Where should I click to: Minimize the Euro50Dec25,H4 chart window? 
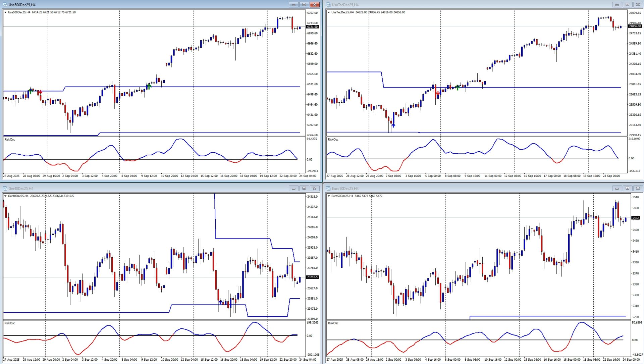click(x=616, y=189)
